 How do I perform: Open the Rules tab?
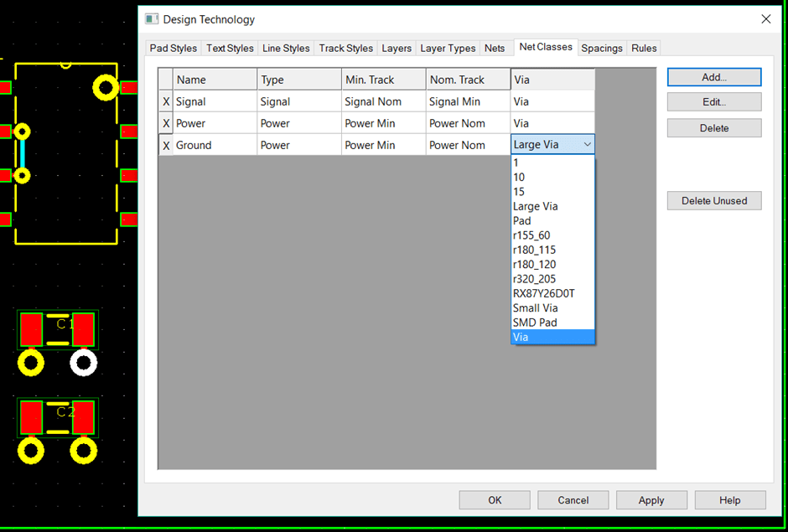(x=644, y=49)
